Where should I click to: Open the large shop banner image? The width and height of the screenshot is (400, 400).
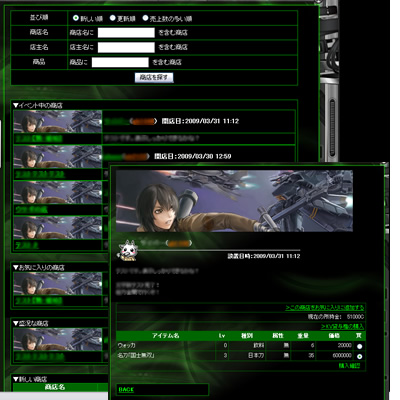click(234, 201)
